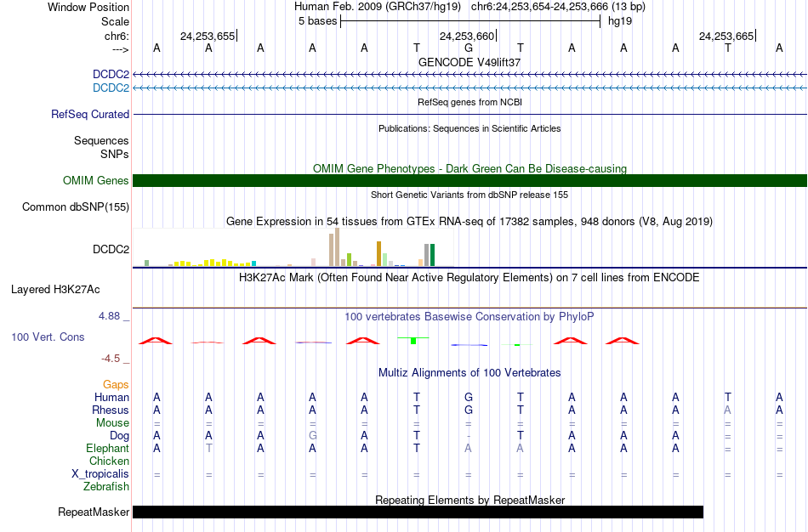Click the -4.5 PhyloP lower scale value
Image resolution: width=808 pixels, height=532 pixels.
point(111,359)
